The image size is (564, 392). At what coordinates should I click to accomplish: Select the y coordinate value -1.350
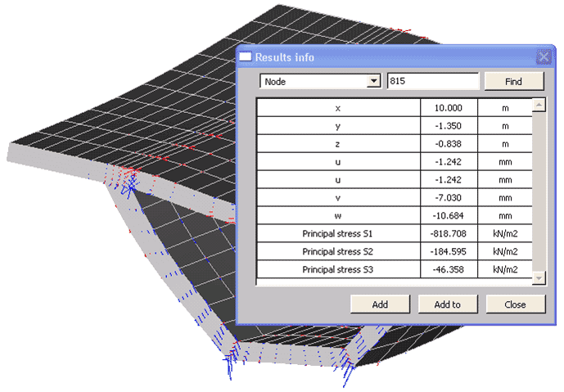pyautogui.click(x=449, y=126)
